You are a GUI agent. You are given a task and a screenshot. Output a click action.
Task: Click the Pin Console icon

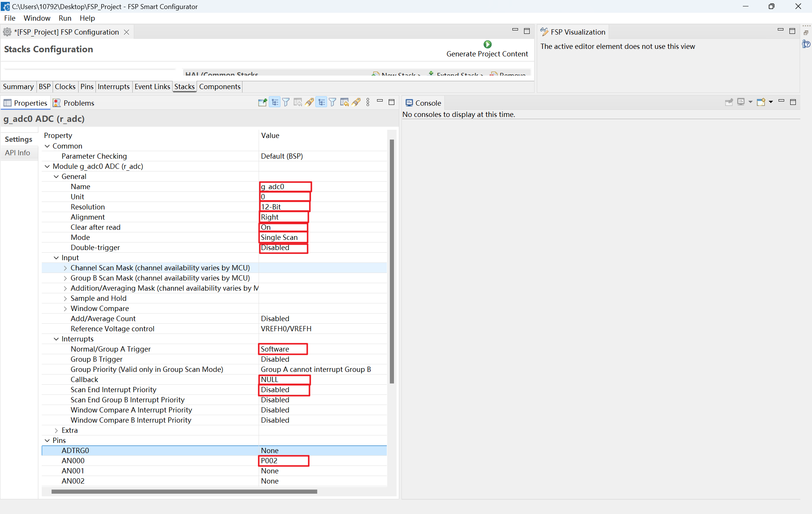click(x=729, y=102)
